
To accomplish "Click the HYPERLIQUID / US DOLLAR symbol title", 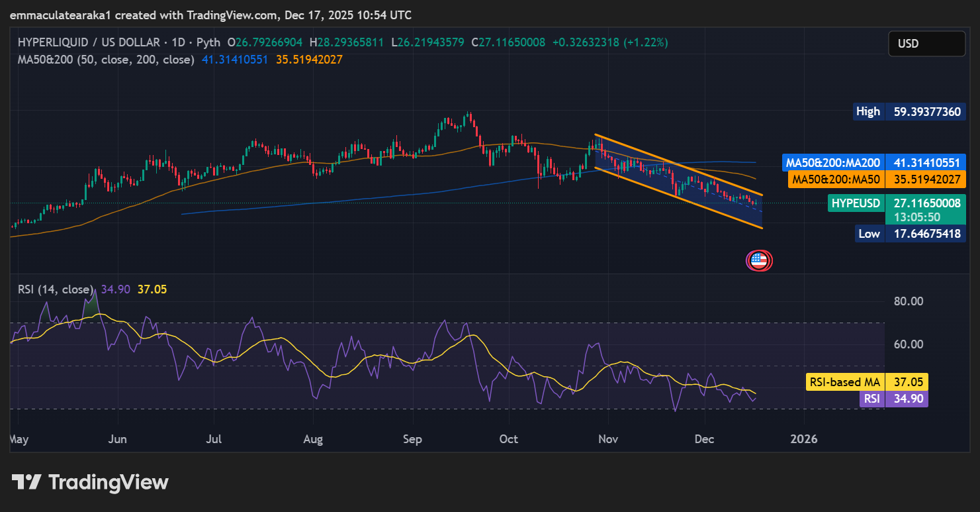I will (x=87, y=42).
